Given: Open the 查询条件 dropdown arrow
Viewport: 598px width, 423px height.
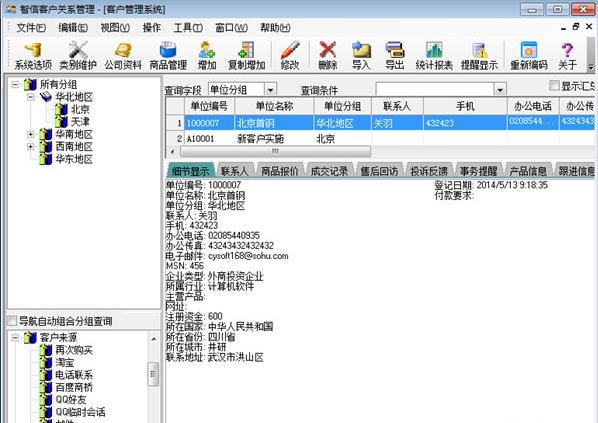Looking at the screenshot, I should [x=500, y=90].
